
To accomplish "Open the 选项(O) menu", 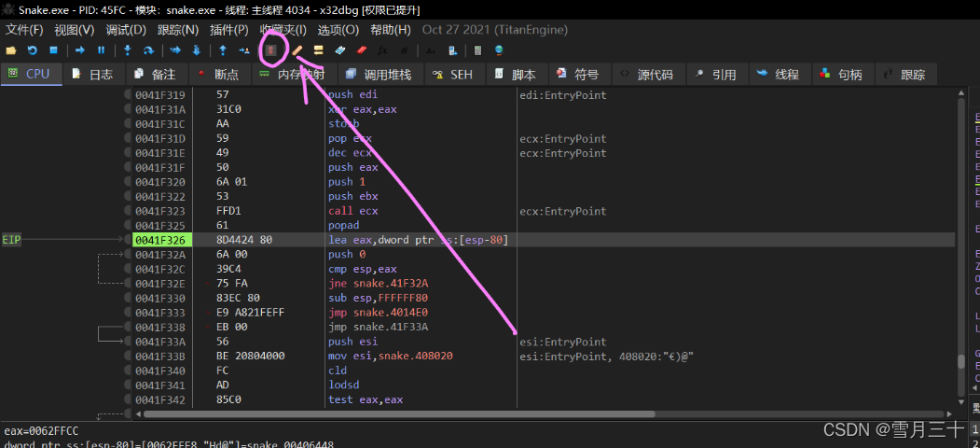I will pos(338,30).
